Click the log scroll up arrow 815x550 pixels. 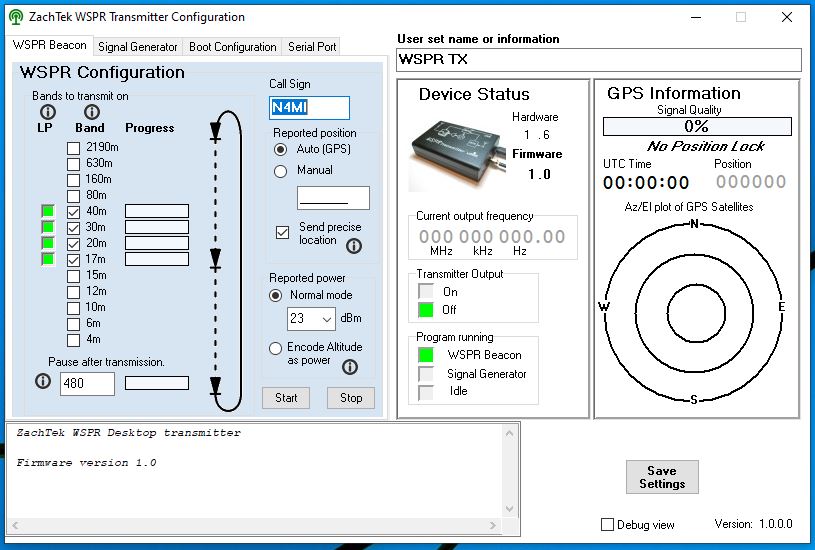(509, 433)
